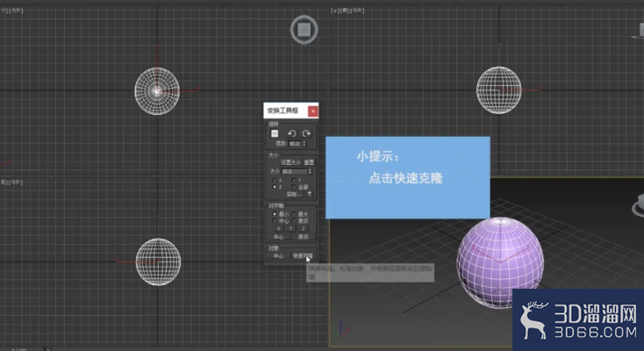644x351 pixels.
Task: Select the 中心 (Center) radio in align group
Action: (275, 221)
